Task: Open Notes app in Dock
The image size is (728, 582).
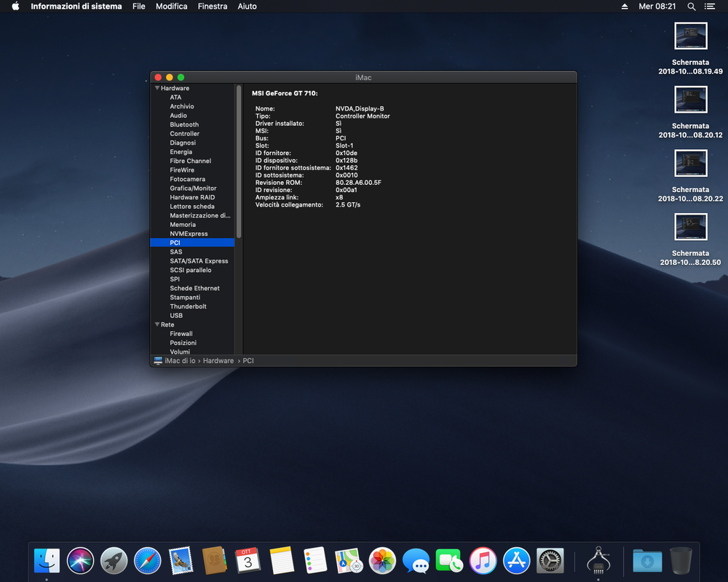Action: (x=281, y=561)
